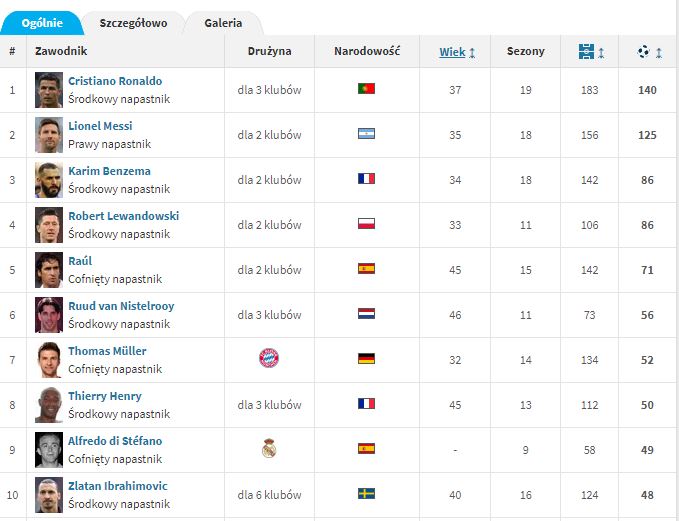The height and width of the screenshot is (521, 679).
Task: Click the Portugal flag in Ronaldo's row
Action: point(366,89)
